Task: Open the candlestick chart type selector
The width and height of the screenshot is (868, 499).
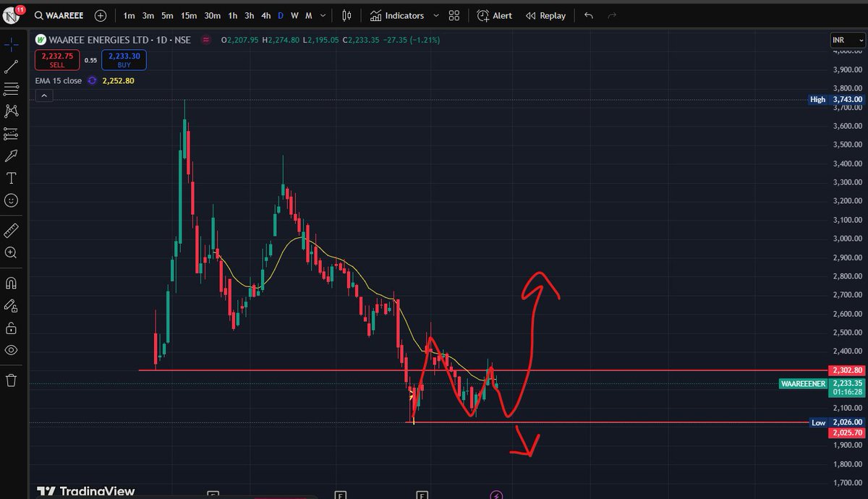Action: [346, 15]
